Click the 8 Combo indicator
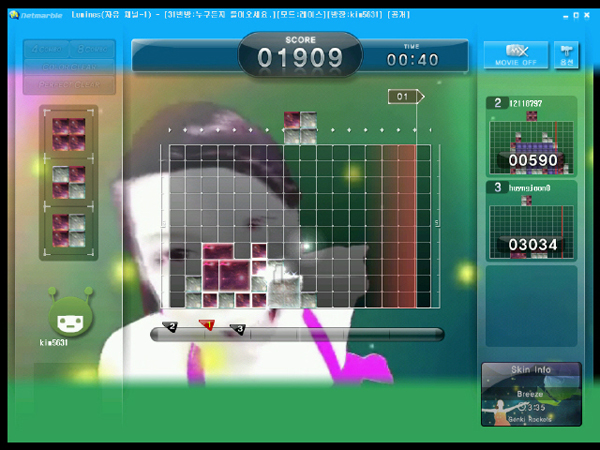 point(93,48)
